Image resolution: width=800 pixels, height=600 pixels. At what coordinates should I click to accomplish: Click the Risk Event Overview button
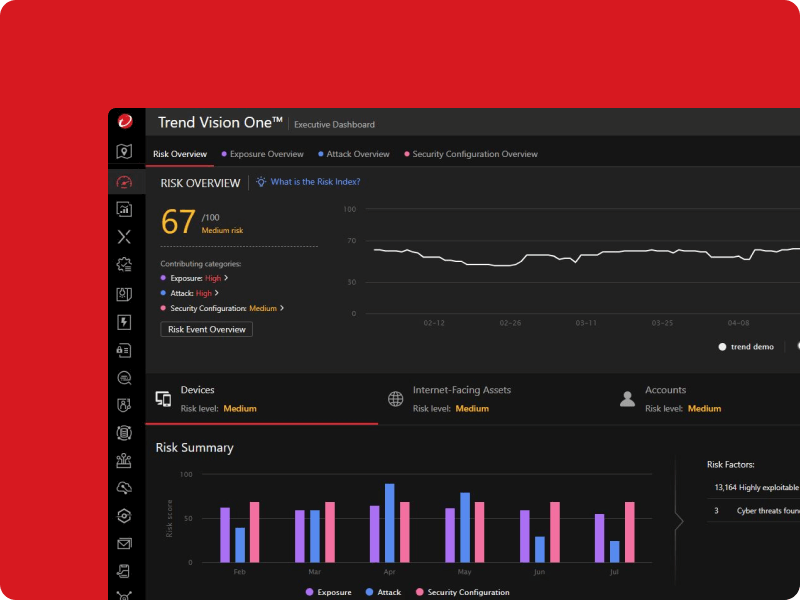205,328
